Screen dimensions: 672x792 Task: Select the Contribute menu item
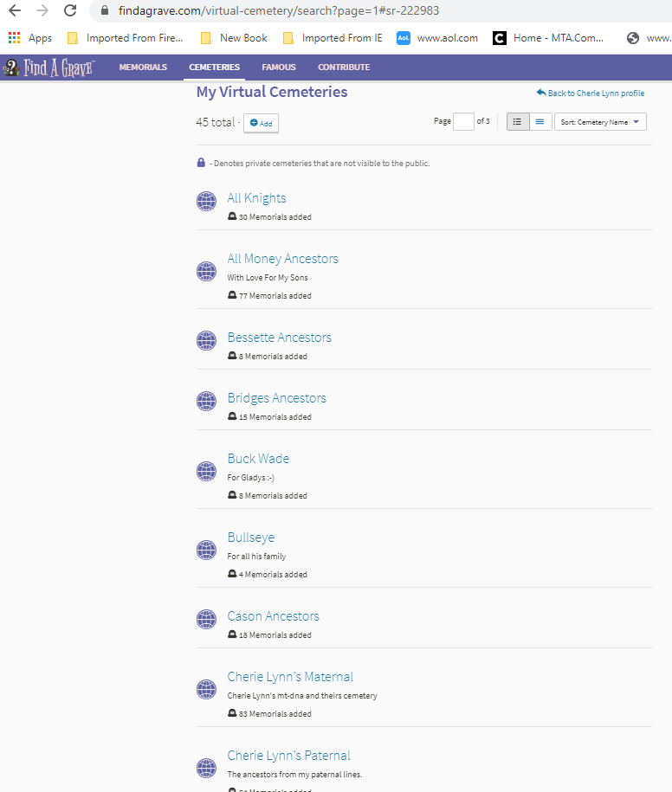[344, 68]
